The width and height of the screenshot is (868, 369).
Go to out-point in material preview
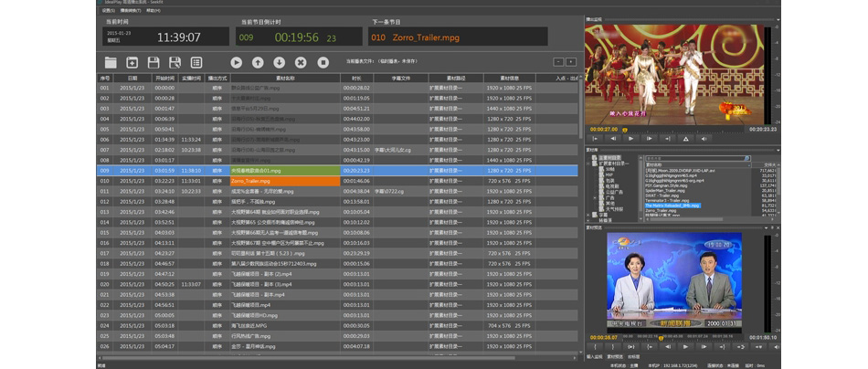pos(722,347)
